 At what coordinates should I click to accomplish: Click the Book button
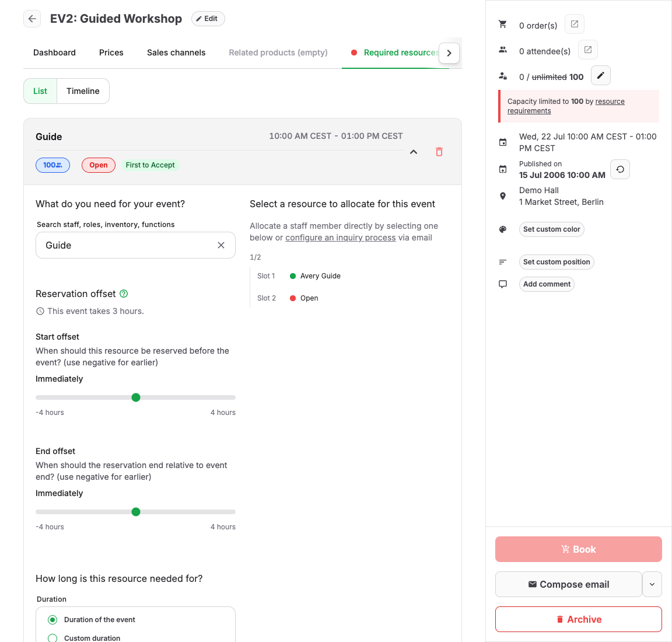tap(579, 549)
